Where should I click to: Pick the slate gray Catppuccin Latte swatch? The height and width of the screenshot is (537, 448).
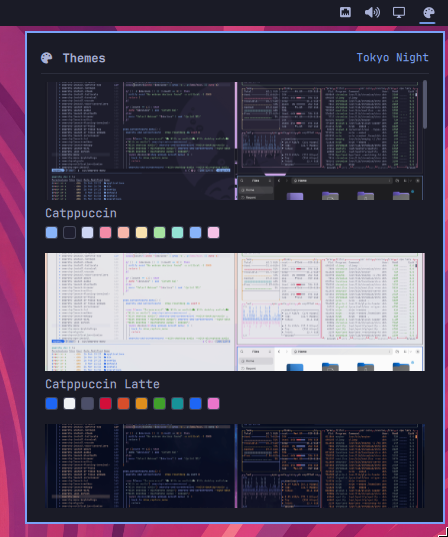87,403
